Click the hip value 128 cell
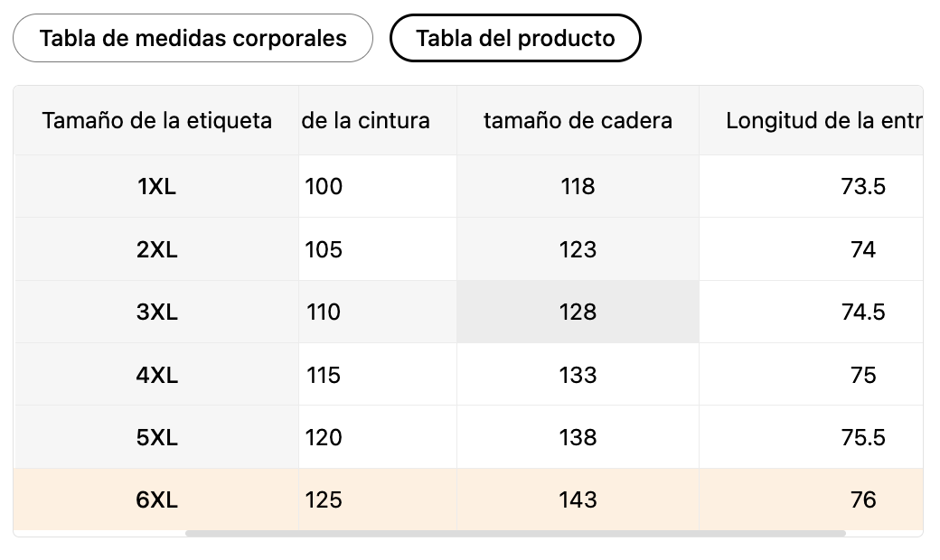 pos(578,313)
